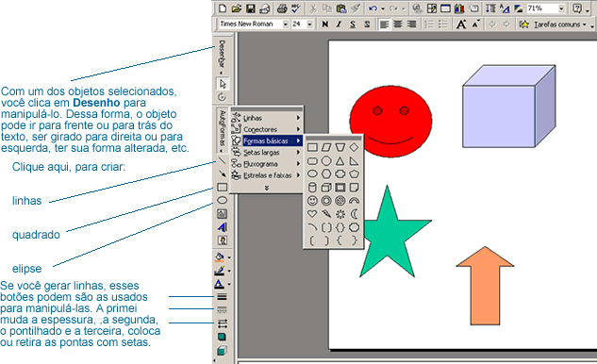
Task: Open the line style (thickness) button
Action: tap(223, 297)
